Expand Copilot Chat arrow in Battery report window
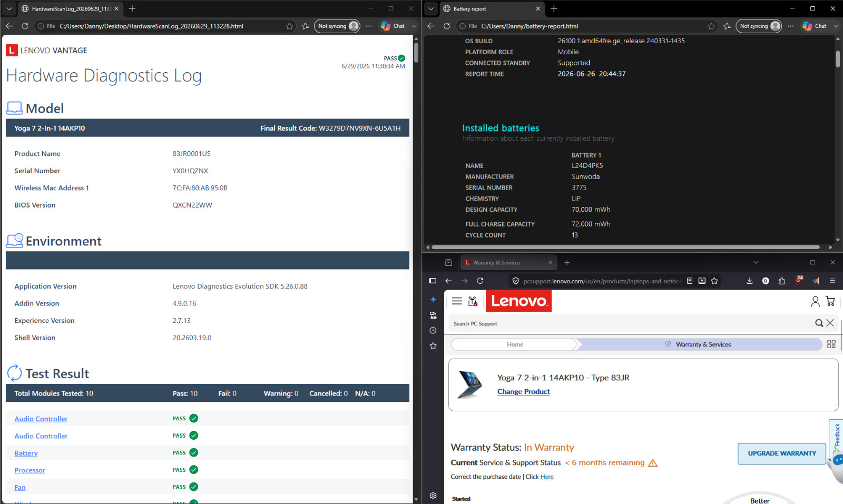 pos(836,26)
